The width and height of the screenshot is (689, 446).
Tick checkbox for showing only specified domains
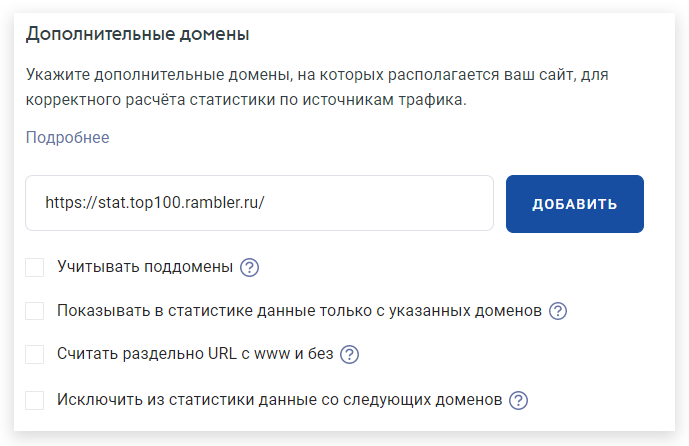[x=34, y=311]
